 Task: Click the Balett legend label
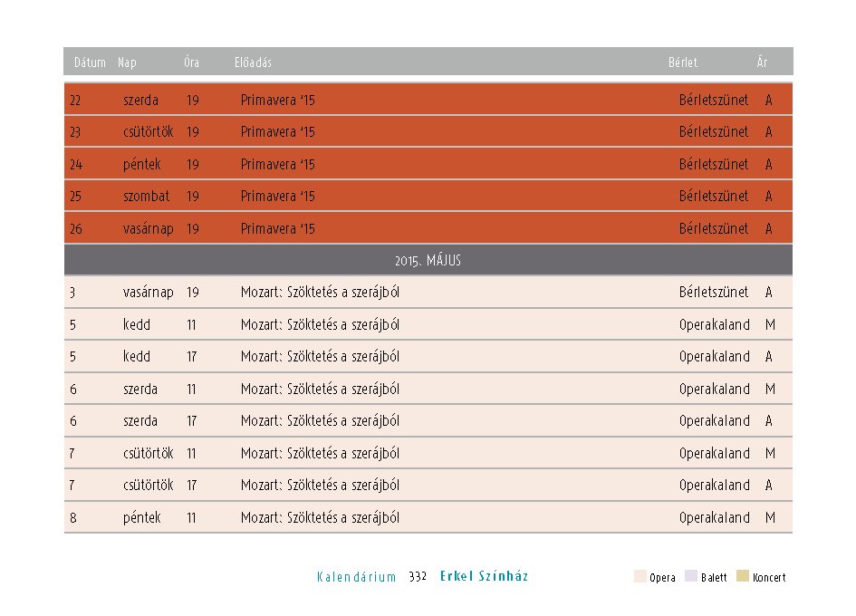pyautogui.click(x=714, y=577)
